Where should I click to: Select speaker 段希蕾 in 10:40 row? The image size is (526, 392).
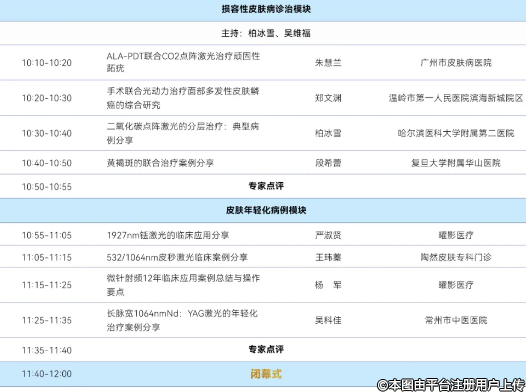click(328, 163)
